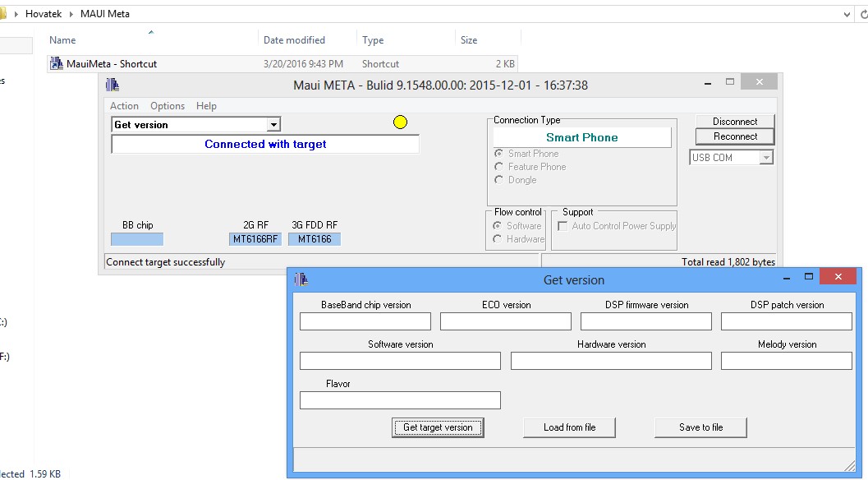Click the Get target version button
This screenshot has width=868, height=480.
(x=438, y=427)
